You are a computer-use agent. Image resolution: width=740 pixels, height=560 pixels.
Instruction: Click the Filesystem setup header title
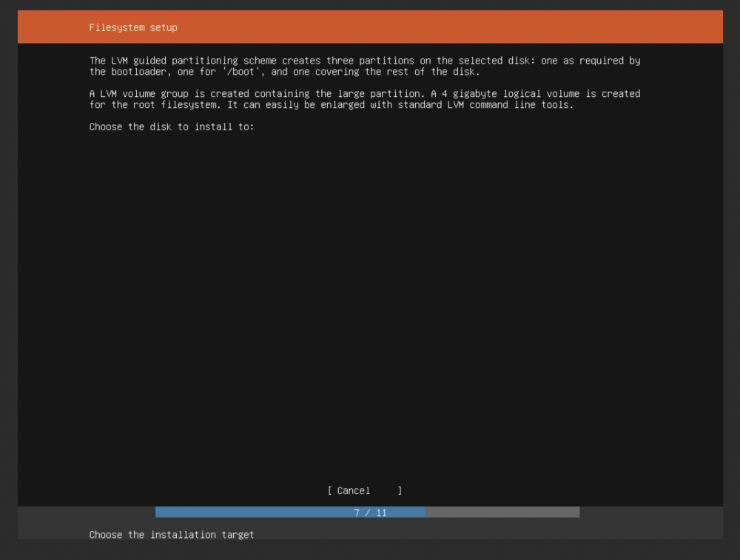point(133,27)
